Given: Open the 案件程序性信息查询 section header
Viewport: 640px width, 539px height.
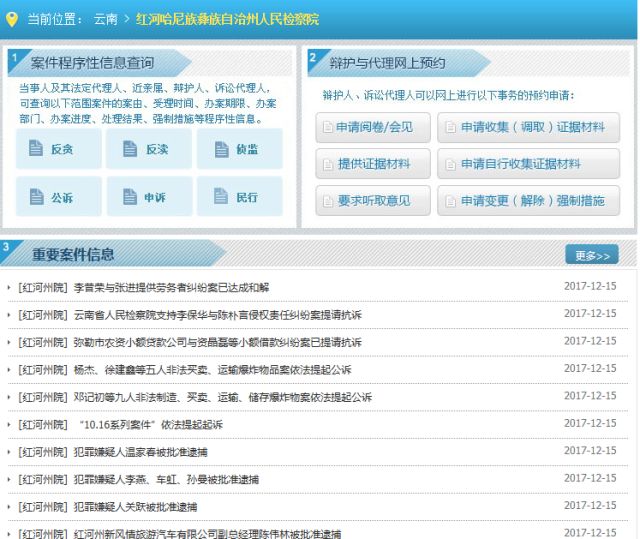Looking at the screenshot, I should click(92, 63).
